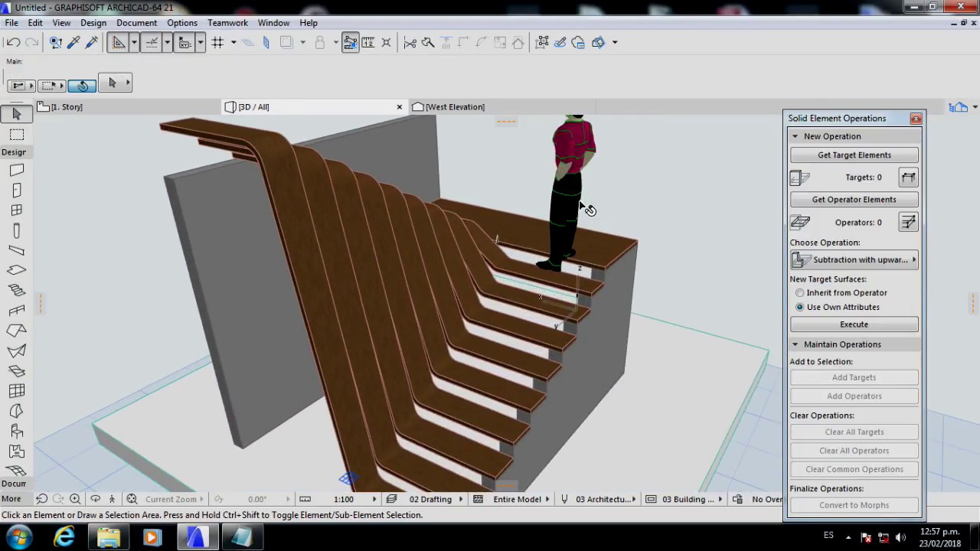
Task: Collapse the Maintain Operations section
Action: pyautogui.click(x=795, y=344)
